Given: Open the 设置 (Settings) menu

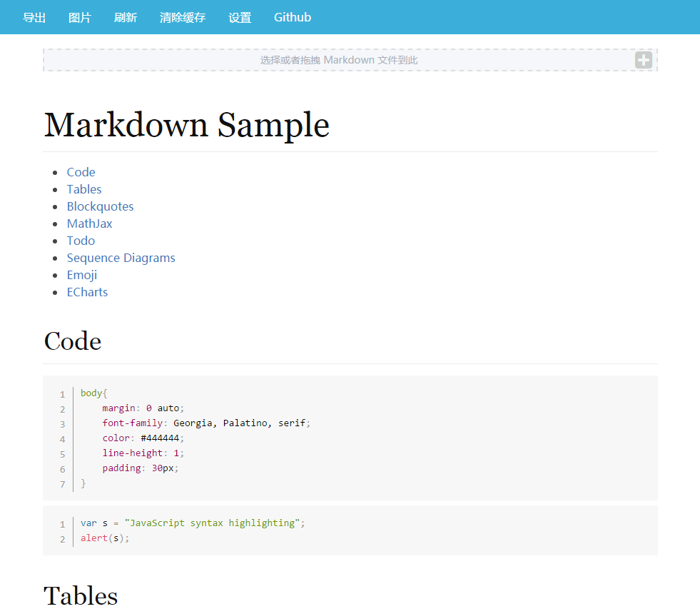Looking at the screenshot, I should [240, 17].
